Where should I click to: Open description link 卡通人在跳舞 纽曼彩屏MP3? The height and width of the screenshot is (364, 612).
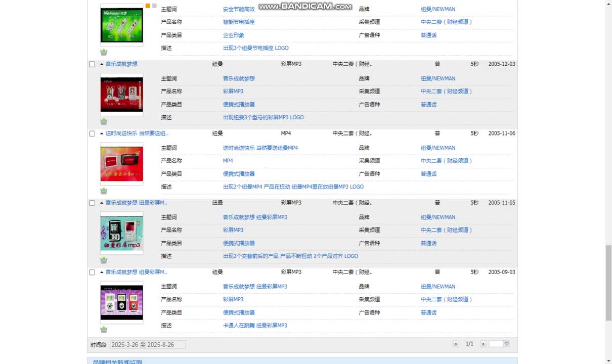255,325
